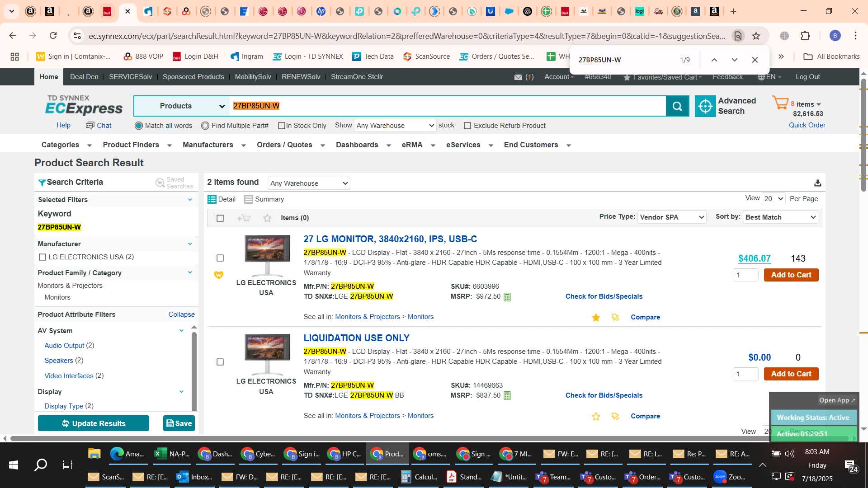868x488 pixels.
Task: Reload the browser page
Action: tap(53, 36)
